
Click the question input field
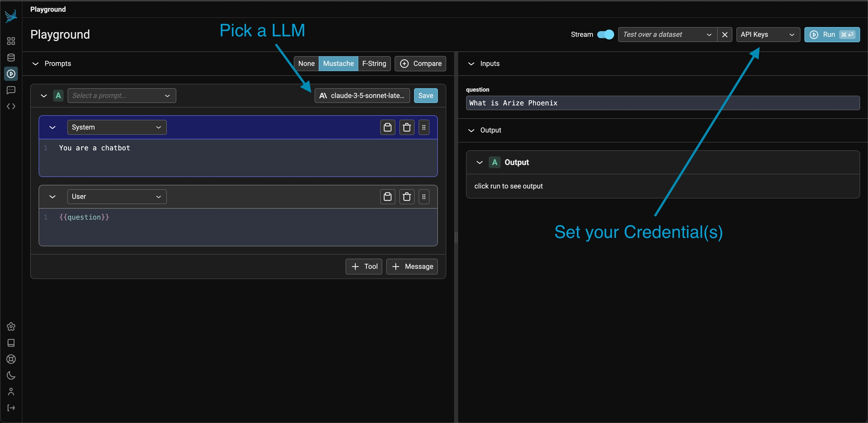[x=662, y=103]
